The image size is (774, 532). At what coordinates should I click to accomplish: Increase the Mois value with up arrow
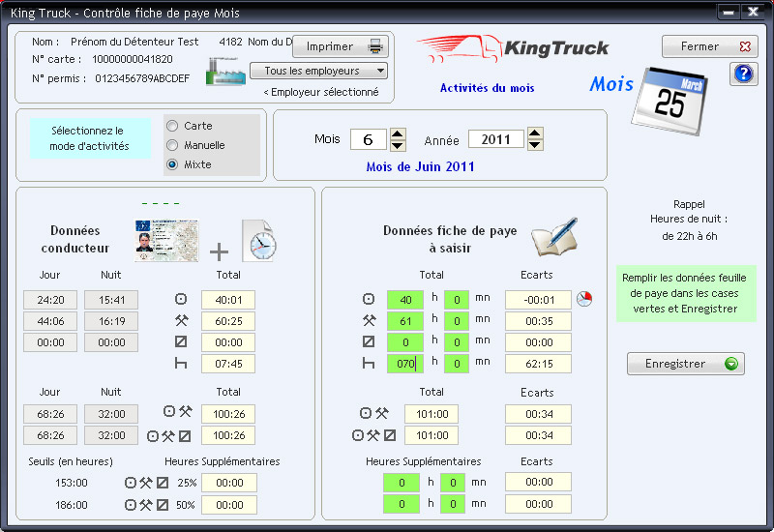pos(398,133)
